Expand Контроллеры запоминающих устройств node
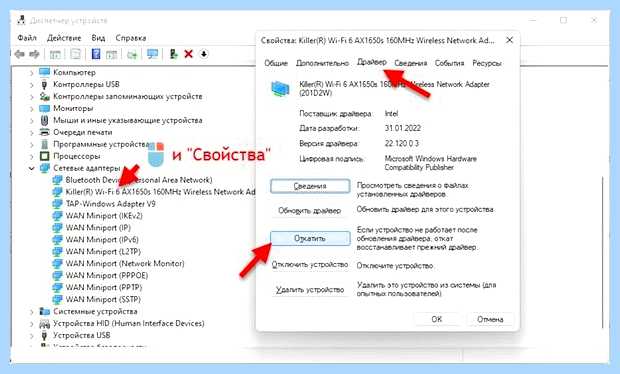This screenshot has height=374, width=620. 32,96
